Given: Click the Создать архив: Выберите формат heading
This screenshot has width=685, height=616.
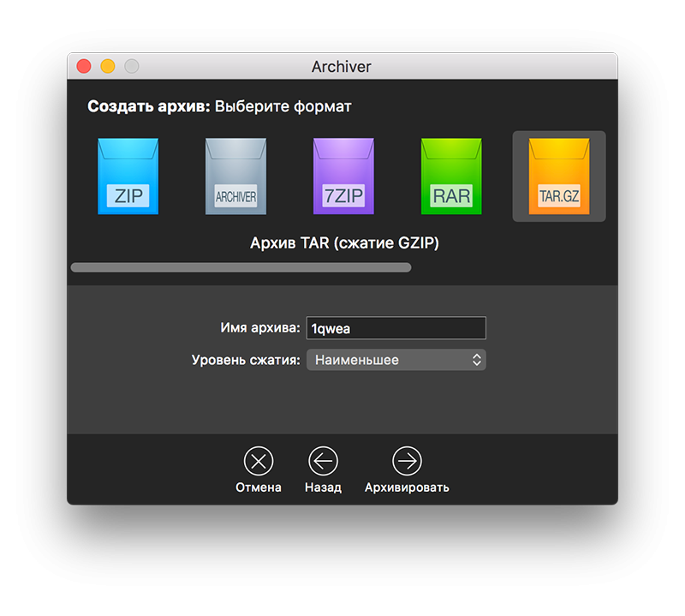Looking at the screenshot, I should click(x=219, y=107).
